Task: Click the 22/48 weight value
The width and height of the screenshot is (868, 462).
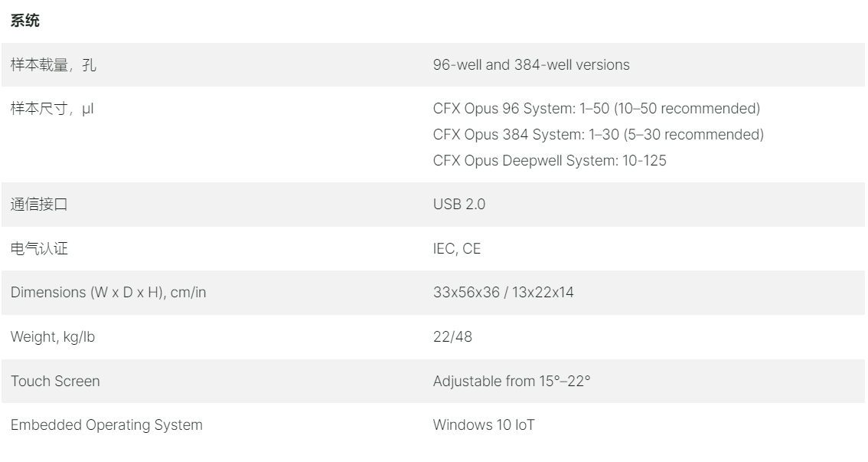Action: 452,337
